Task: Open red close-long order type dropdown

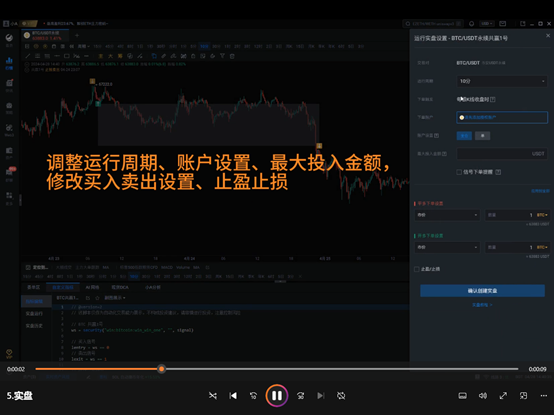Action: (447, 215)
